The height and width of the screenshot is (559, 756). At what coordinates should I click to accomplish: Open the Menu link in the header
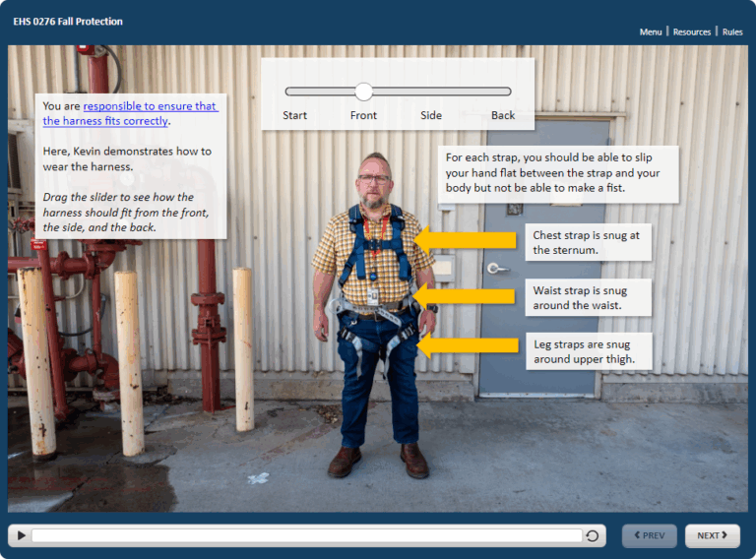tap(651, 31)
